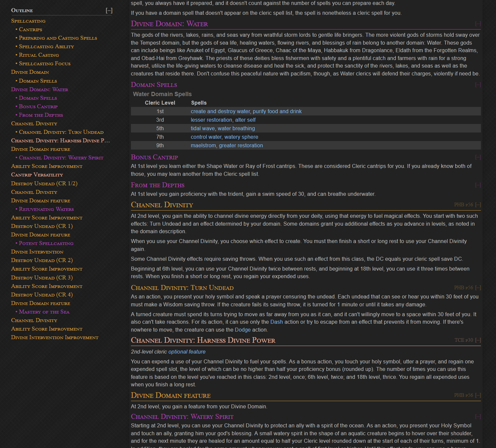Go to Preparing and Casting Spells outline entry
The height and width of the screenshot is (448, 496).
click(x=58, y=38)
